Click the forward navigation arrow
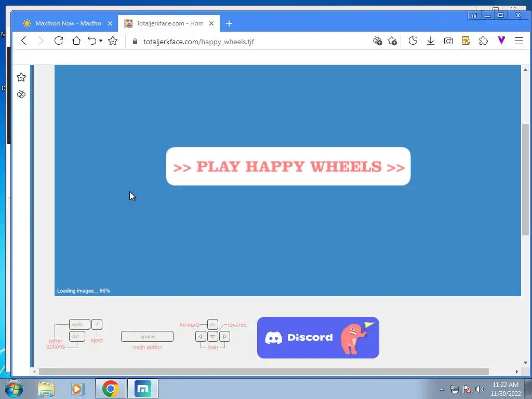Viewport: 532px width, 399px height. click(41, 41)
